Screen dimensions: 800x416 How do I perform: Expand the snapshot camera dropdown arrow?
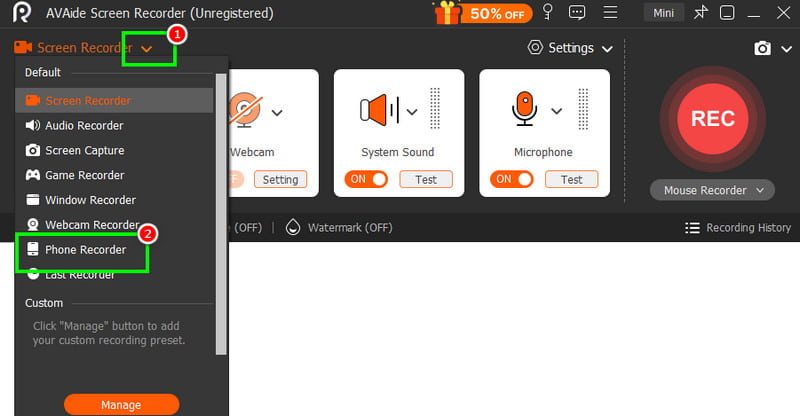pyautogui.click(x=786, y=49)
